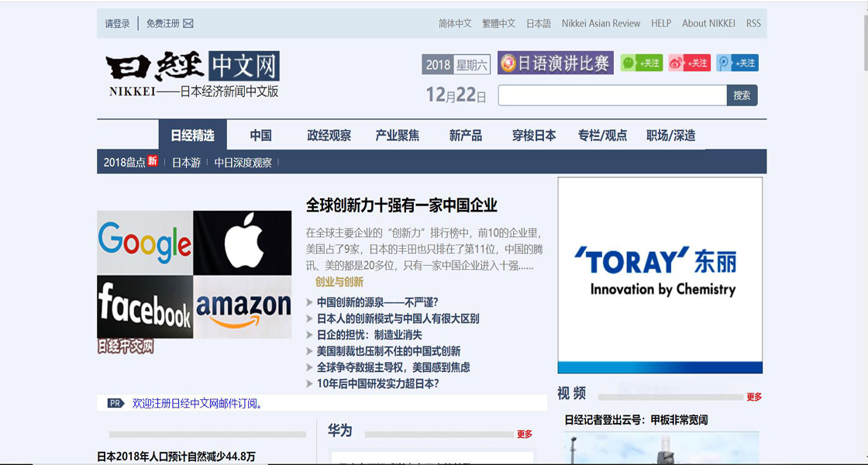The width and height of the screenshot is (868, 465).
Task: Switch language to 日本語
Action: [539, 23]
